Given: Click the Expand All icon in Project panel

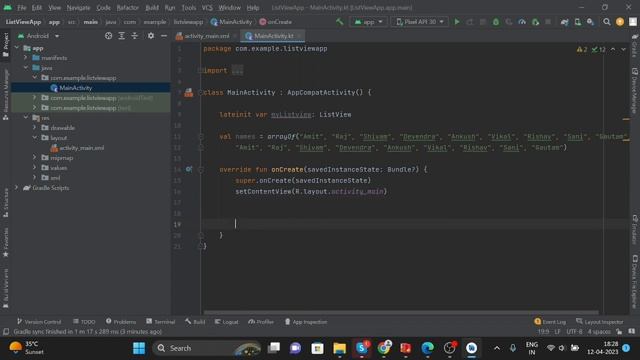Looking at the screenshot, I should [122, 36].
